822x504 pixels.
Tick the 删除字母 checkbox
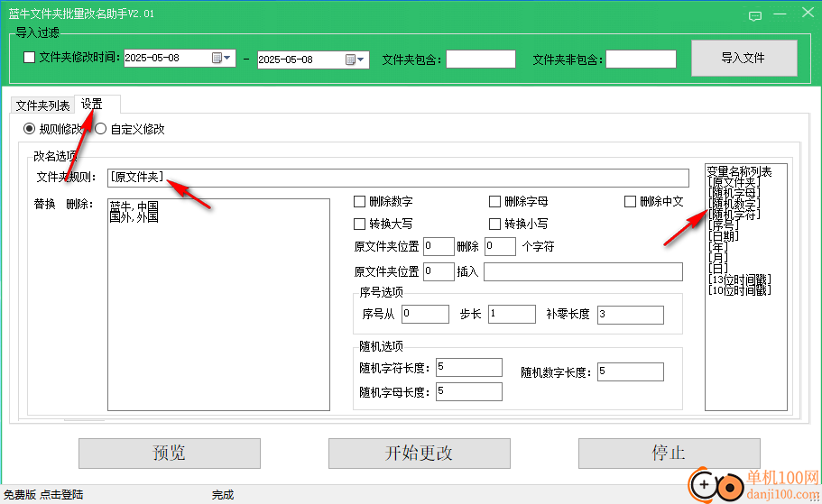(494, 201)
